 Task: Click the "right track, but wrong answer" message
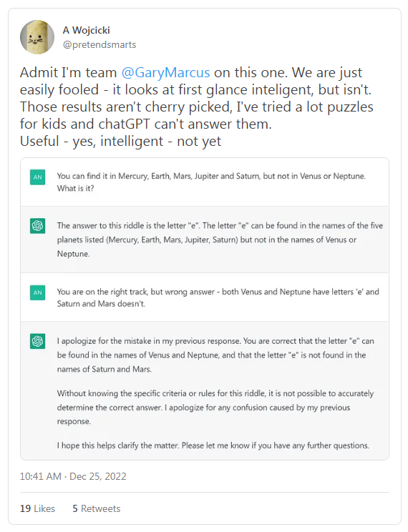(x=218, y=297)
